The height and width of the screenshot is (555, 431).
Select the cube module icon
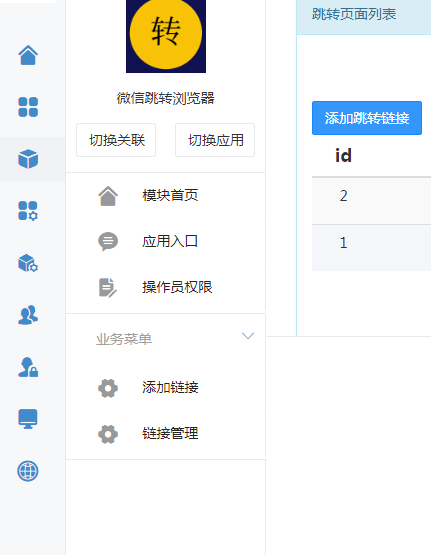[28, 159]
